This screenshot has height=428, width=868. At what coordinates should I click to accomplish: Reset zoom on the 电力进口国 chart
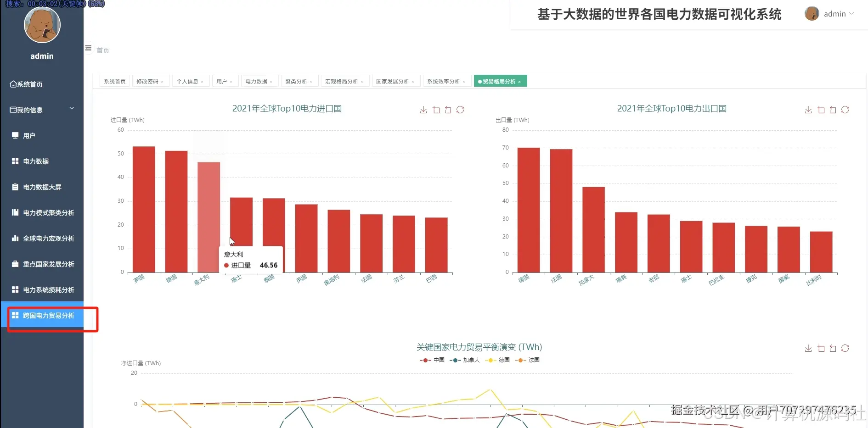[x=448, y=110]
